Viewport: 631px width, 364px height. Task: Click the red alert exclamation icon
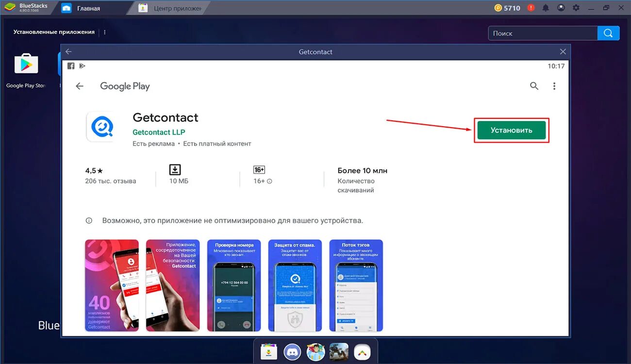tap(531, 8)
